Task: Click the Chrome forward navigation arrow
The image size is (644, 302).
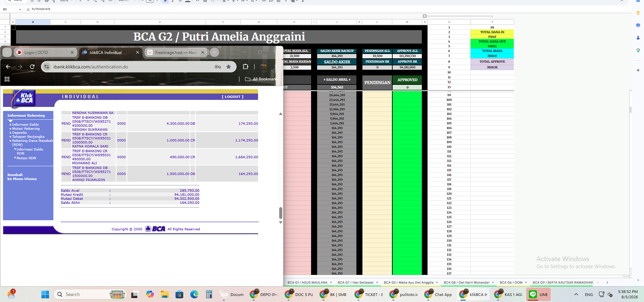Action: pyautogui.click(x=20, y=67)
